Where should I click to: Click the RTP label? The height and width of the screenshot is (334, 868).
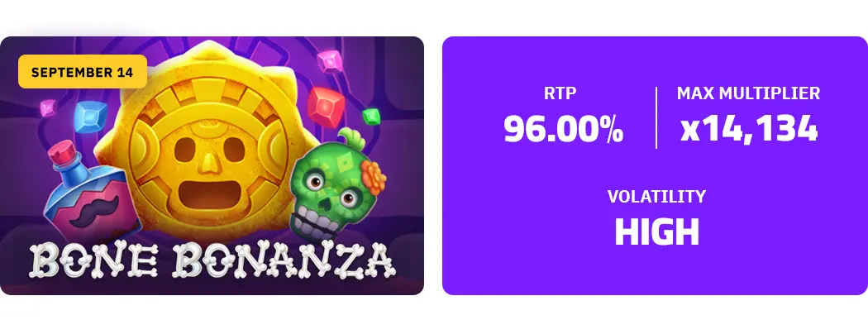coord(560,93)
